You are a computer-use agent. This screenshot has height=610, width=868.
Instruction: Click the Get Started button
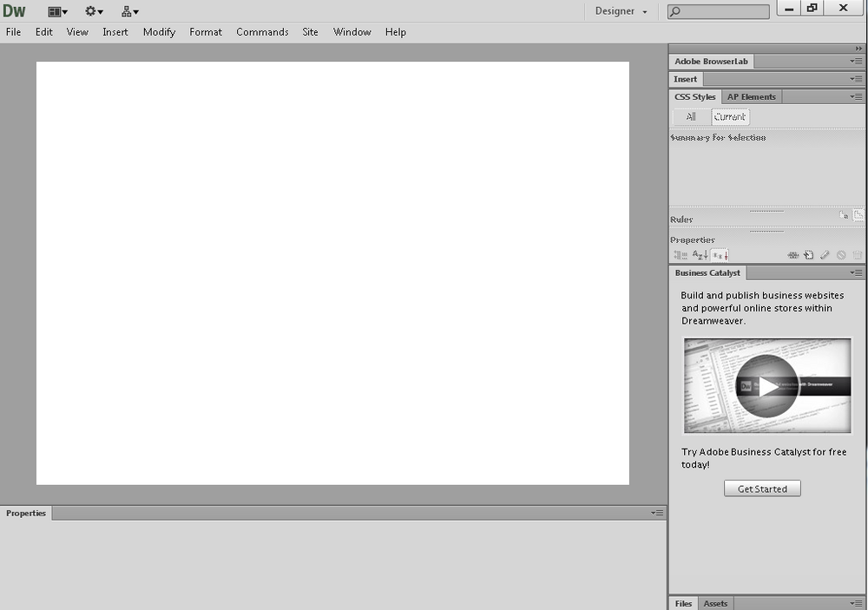click(762, 489)
